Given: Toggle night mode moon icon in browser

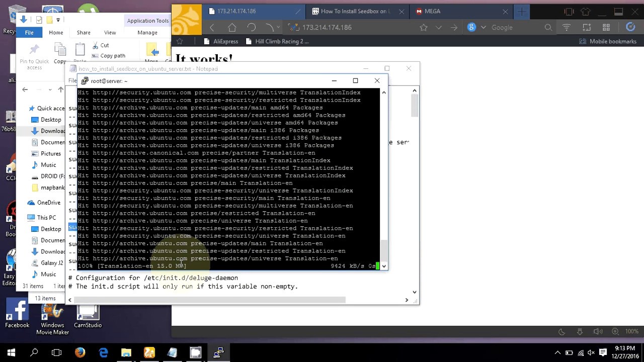Looking at the screenshot, I should click(562, 332).
